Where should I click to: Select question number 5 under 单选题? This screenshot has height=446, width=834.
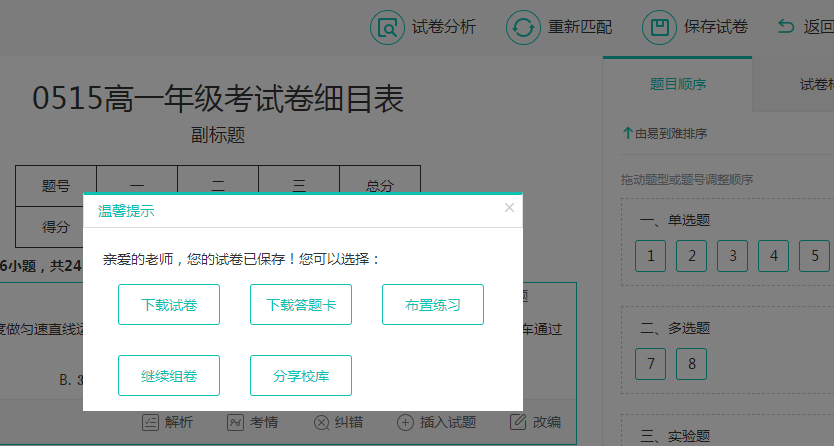point(814,256)
